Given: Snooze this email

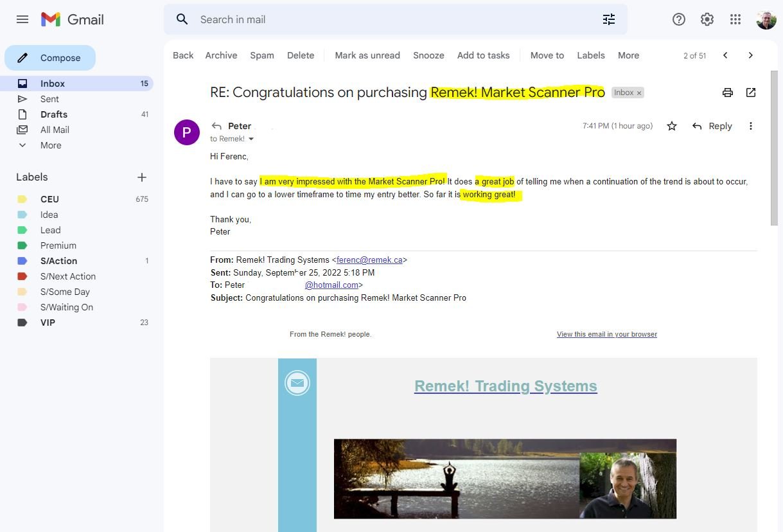Looking at the screenshot, I should [x=428, y=55].
